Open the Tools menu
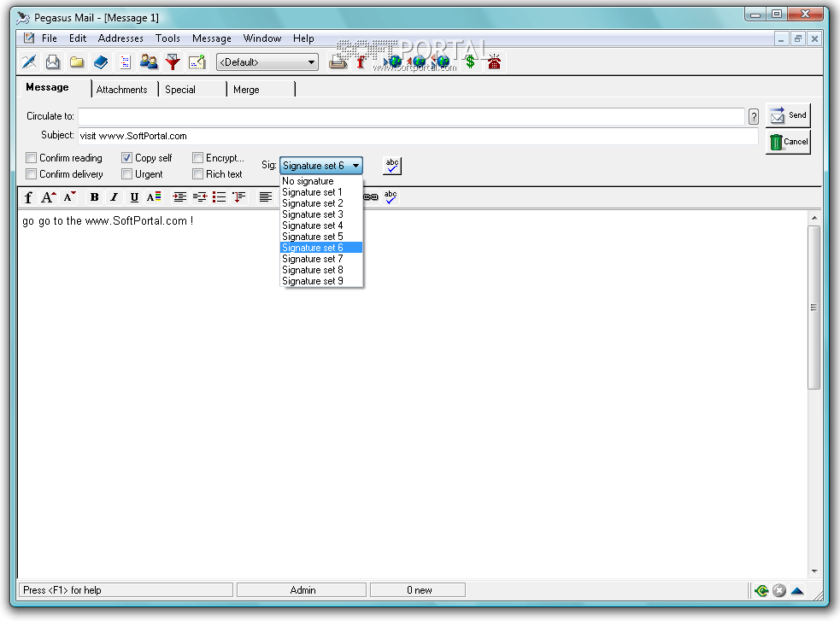This screenshot has width=840, height=621. click(x=167, y=38)
